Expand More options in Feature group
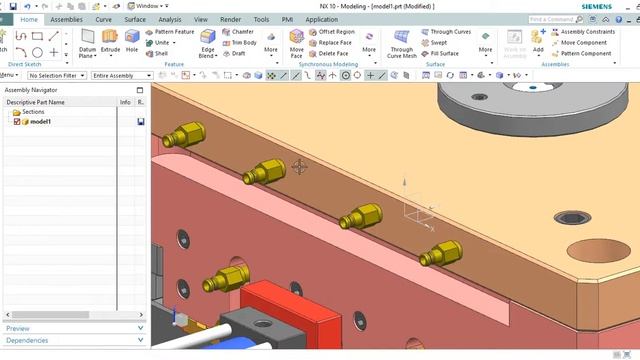The image size is (640, 360). (271, 43)
